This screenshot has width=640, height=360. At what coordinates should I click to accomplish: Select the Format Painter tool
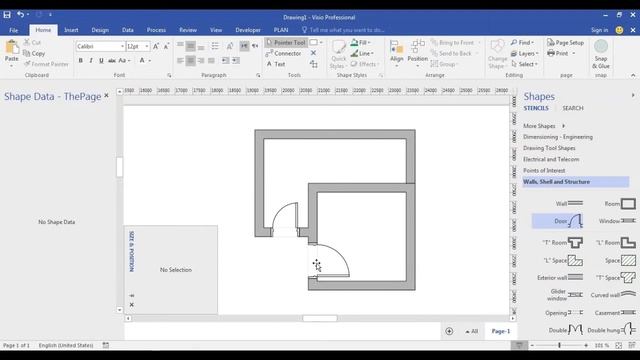pos(46,64)
